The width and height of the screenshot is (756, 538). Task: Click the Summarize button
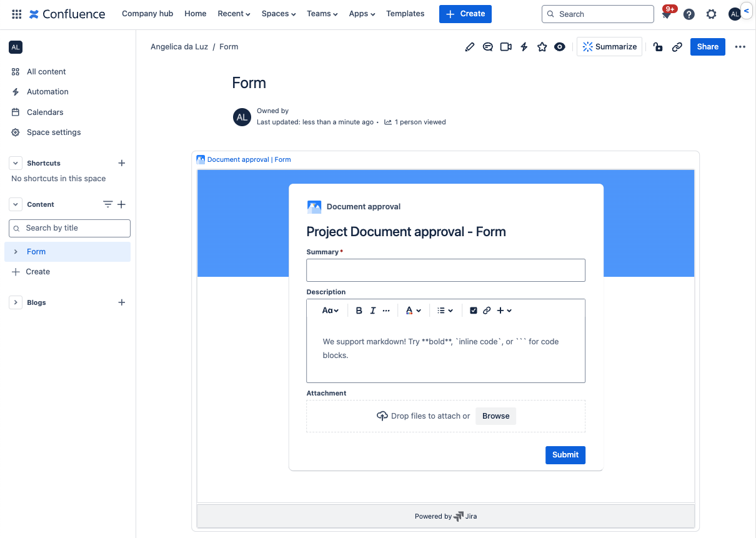click(x=609, y=47)
